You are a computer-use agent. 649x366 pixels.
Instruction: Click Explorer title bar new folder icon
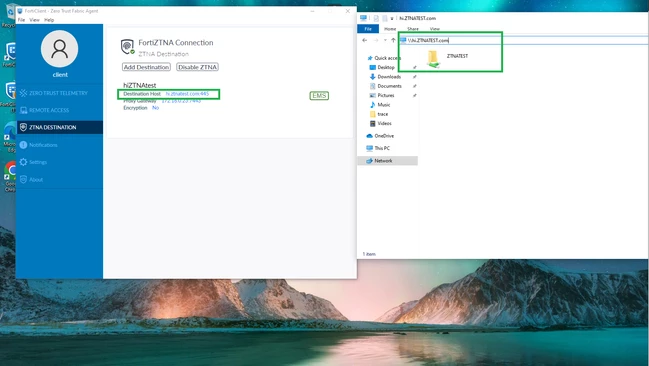tap(385, 18)
